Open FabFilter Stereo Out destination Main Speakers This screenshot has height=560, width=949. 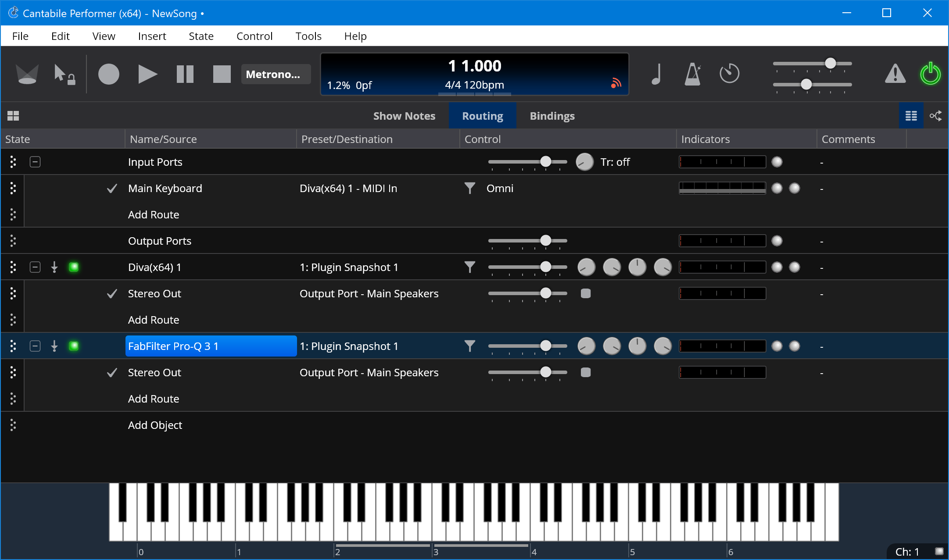click(x=369, y=372)
